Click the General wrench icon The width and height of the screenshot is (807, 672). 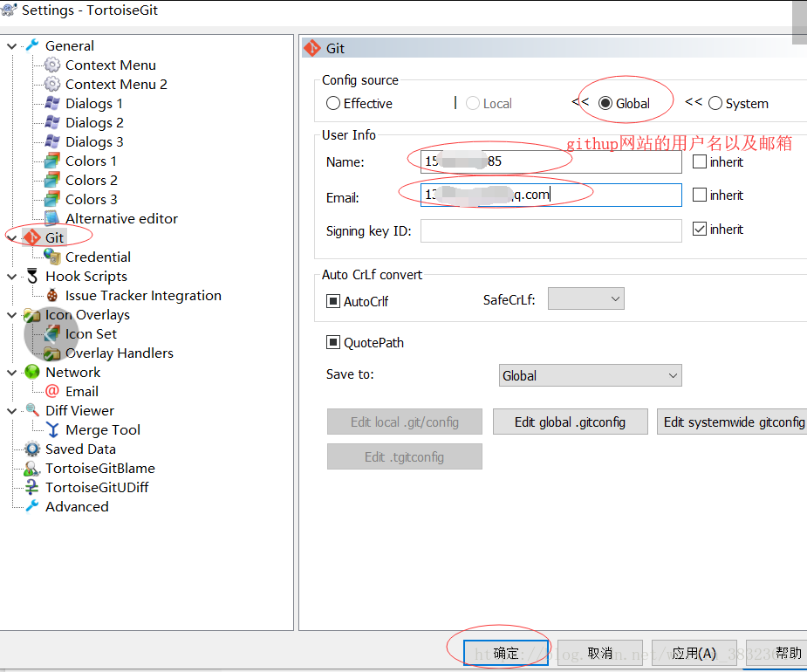32,45
